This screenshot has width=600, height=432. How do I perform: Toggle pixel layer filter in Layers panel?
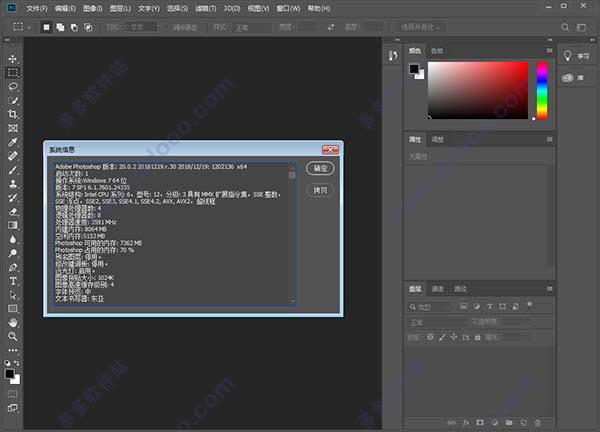[x=463, y=306]
